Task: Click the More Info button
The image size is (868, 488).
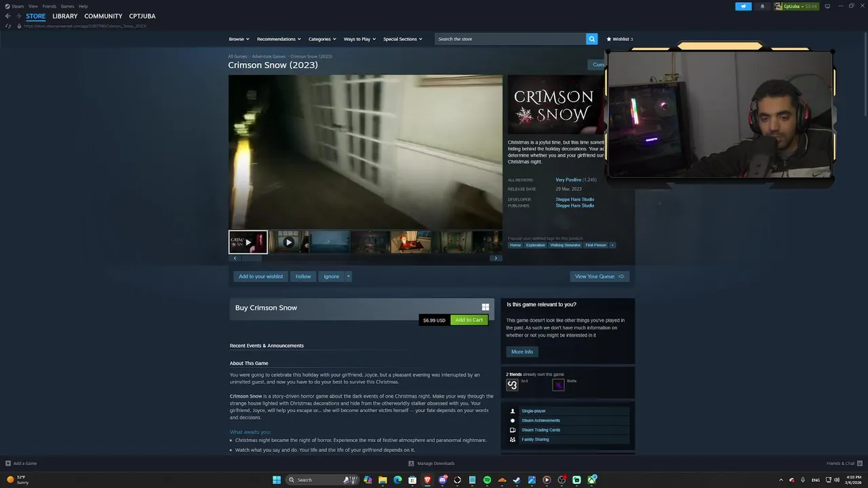Action: point(522,352)
